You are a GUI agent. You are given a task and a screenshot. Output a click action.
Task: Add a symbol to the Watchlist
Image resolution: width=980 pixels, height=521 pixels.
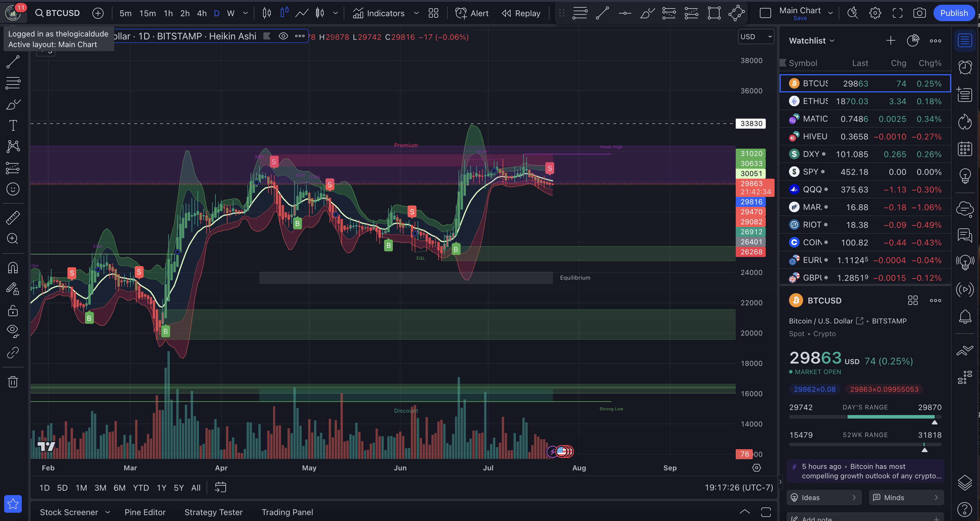click(890, 41)
